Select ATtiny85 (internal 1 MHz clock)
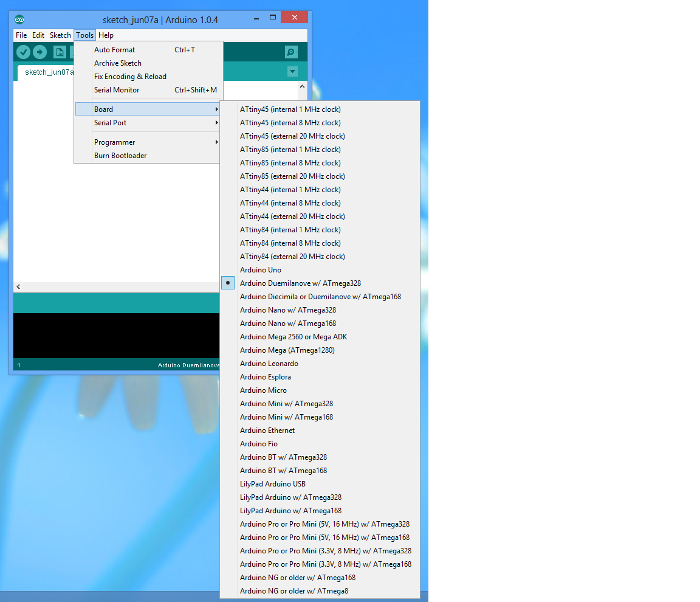This screenshot has height=602, width=700. pyautogui.click(x=320, y=150)
